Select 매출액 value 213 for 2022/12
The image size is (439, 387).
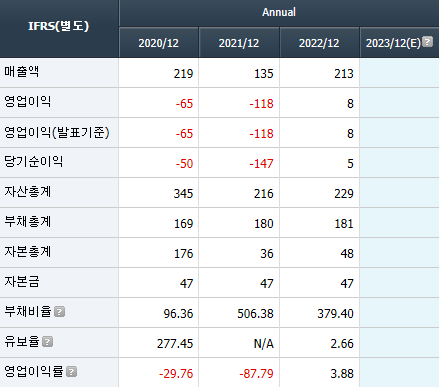coord(344,74)
